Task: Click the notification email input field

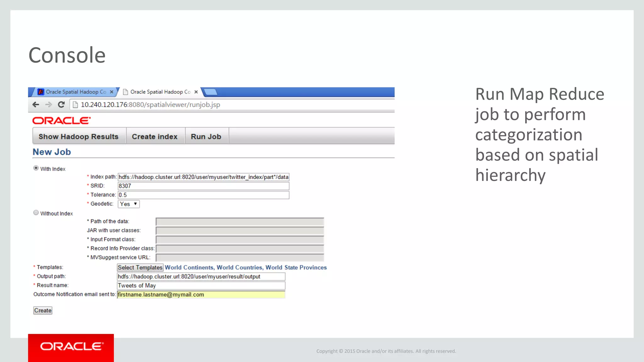Action: click(x=201, y=295)
